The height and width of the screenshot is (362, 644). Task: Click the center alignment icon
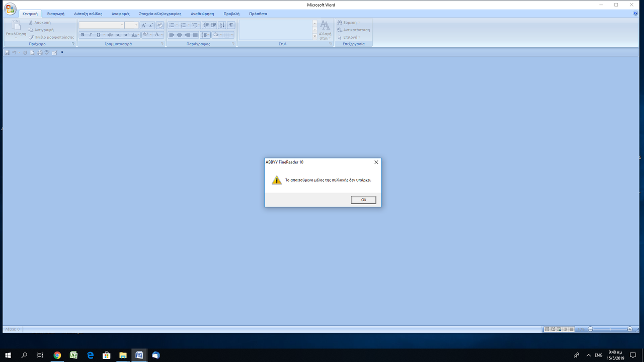pyautogui.click(x=179, y=35)
